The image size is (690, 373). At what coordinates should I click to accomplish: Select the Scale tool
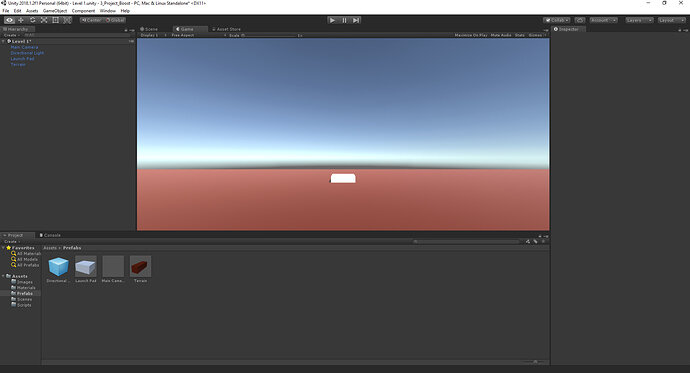pyautogui.click(x=44, y=20)
